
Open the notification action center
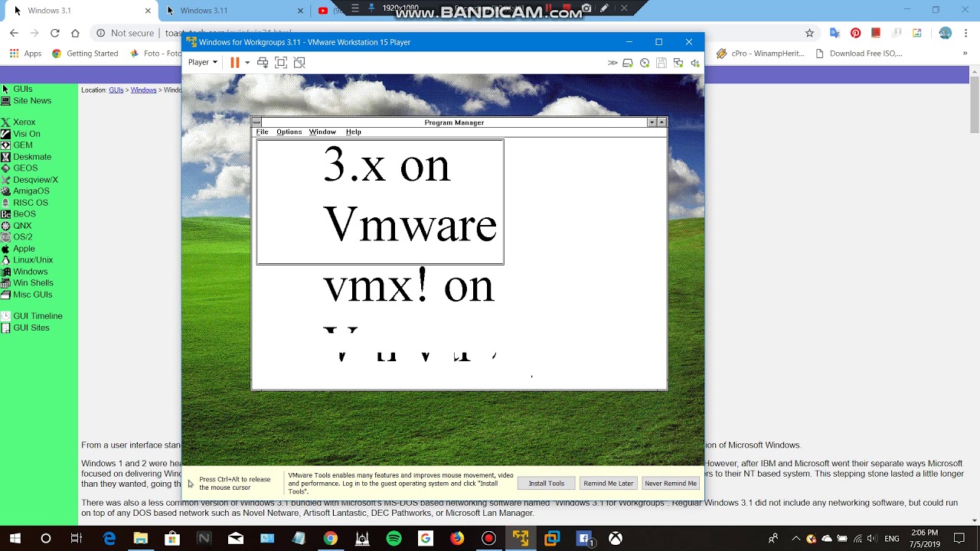point(960,539)
